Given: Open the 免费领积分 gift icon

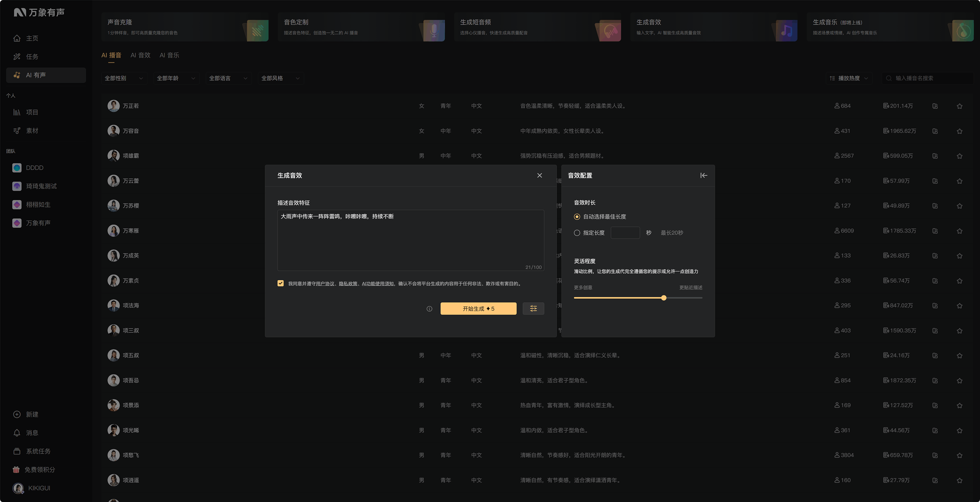Looking at the screenshot, I should [x=16, y=470].
